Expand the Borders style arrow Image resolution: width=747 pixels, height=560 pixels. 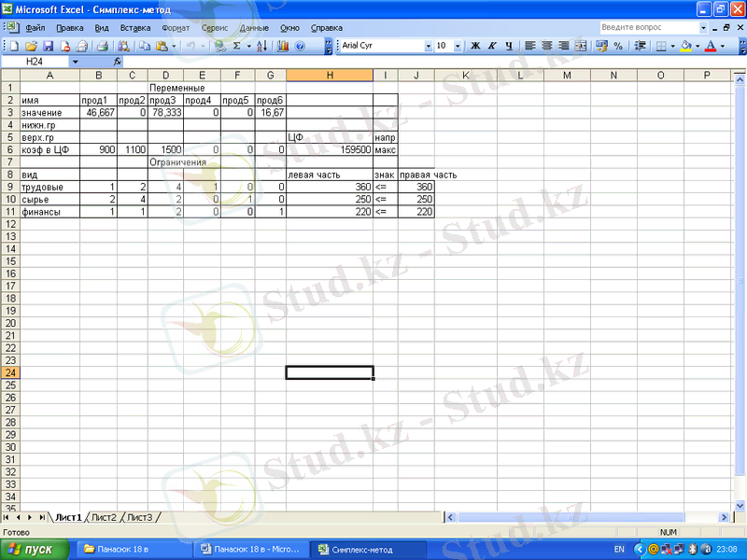pos(672,46)
